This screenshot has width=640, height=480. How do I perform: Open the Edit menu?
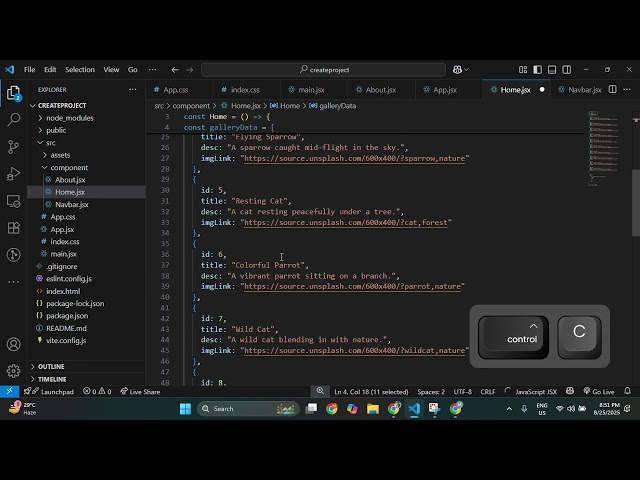50,70
